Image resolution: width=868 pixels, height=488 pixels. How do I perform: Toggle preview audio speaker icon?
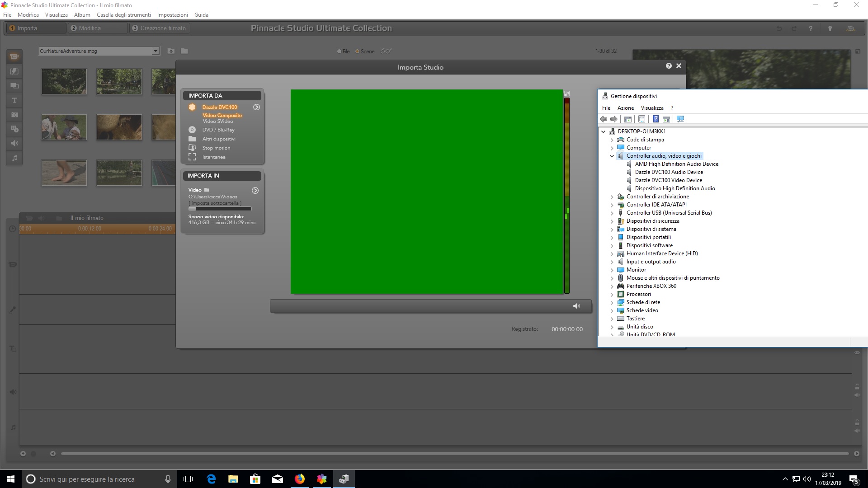pos(576,306)
